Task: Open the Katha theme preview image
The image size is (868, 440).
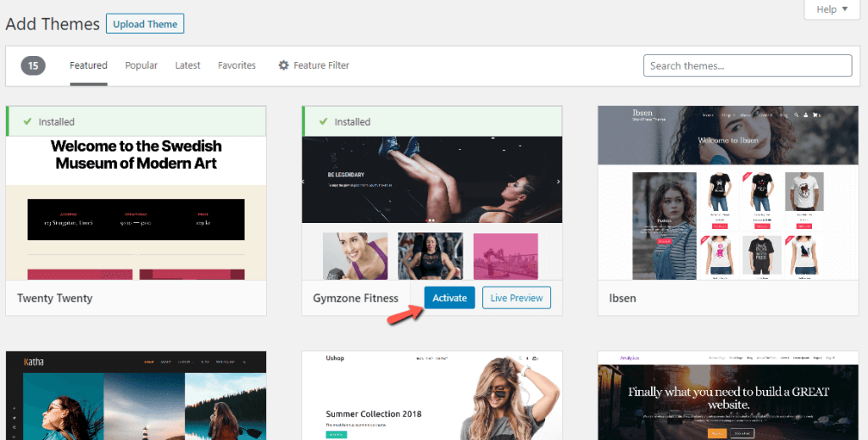Action: click(136, 395)
